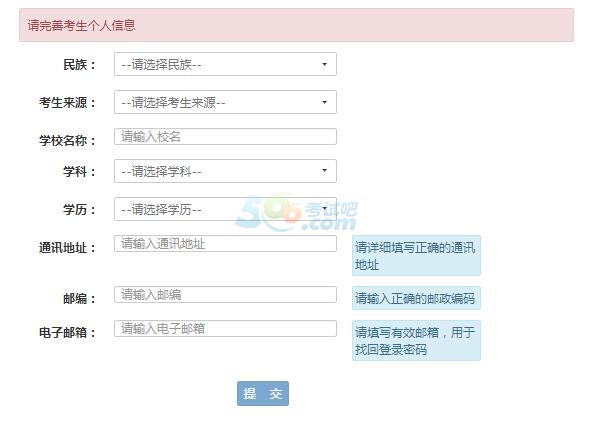Click the arrow on 民族 dropdown
Viewport: 596px width, 425px height.
[x=324, y=64]
